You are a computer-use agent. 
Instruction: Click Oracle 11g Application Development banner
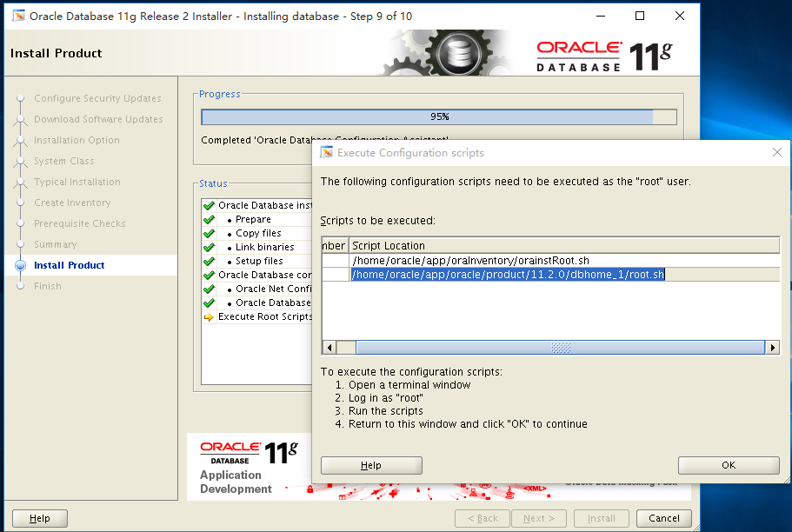[250, 468]
